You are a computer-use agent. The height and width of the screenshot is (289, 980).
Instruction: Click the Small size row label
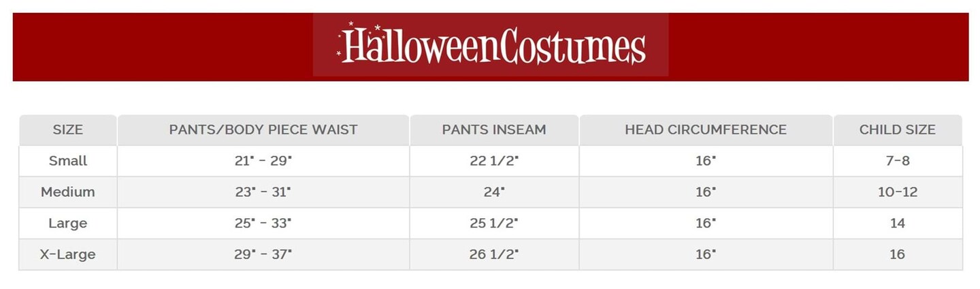pos(68,161)
